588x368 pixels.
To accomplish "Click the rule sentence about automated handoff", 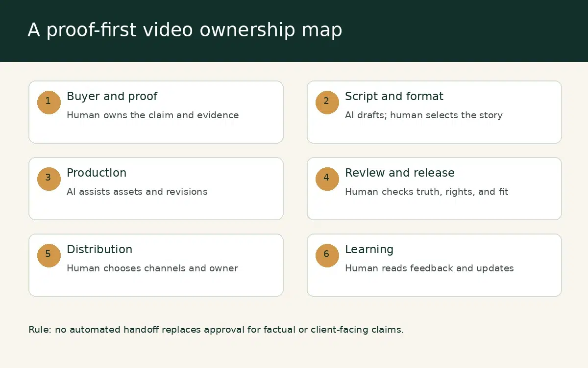I will (x=216, y=330).
